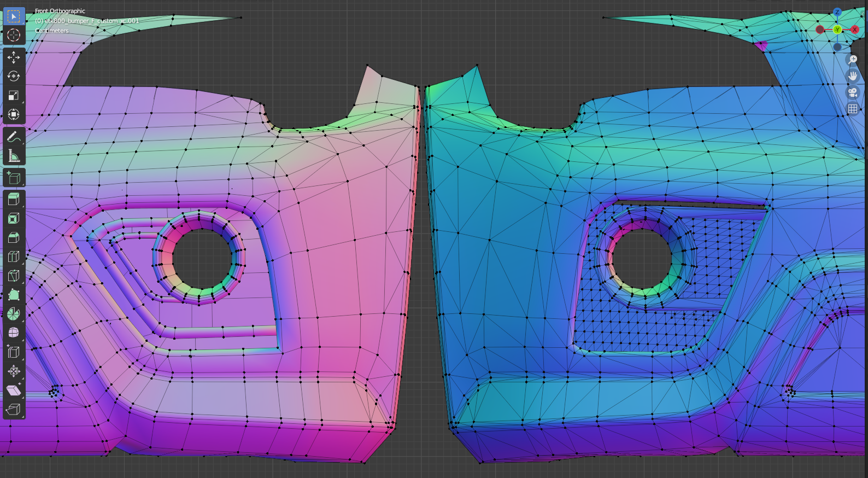Choose the Inset Faces tool
Screen dimensions: 868x478
click(14, 219)
